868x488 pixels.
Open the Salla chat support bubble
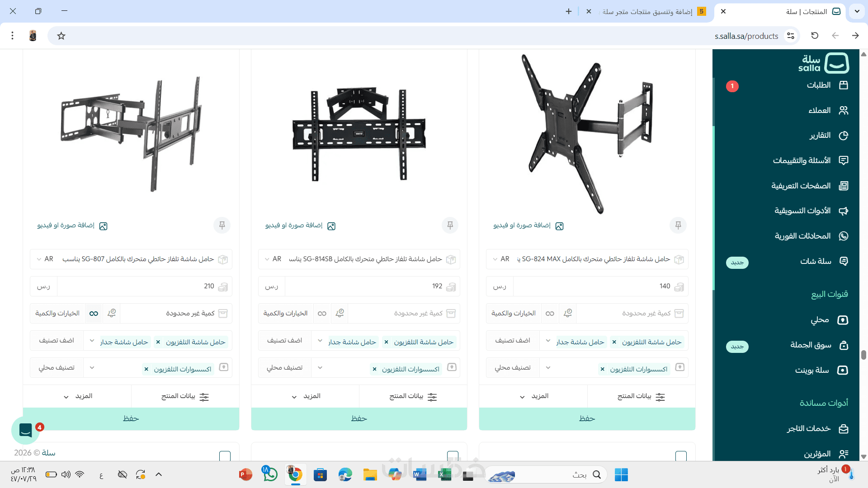point(25,430)
